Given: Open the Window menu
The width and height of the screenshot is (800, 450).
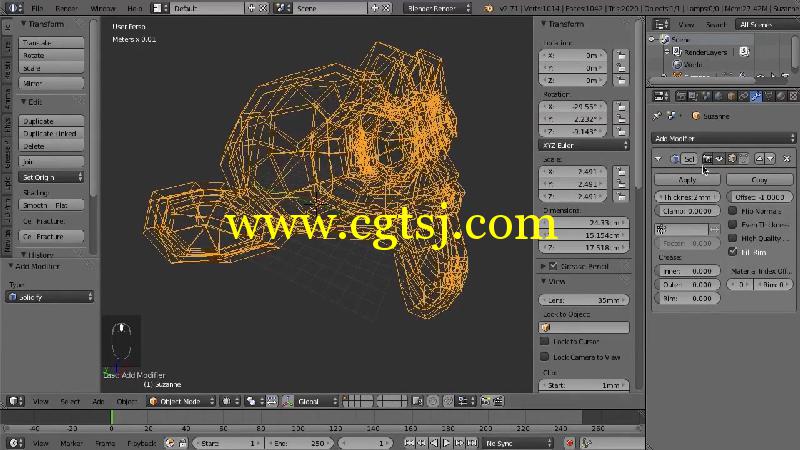Looking at the screenshot, I should click(103, 9).
